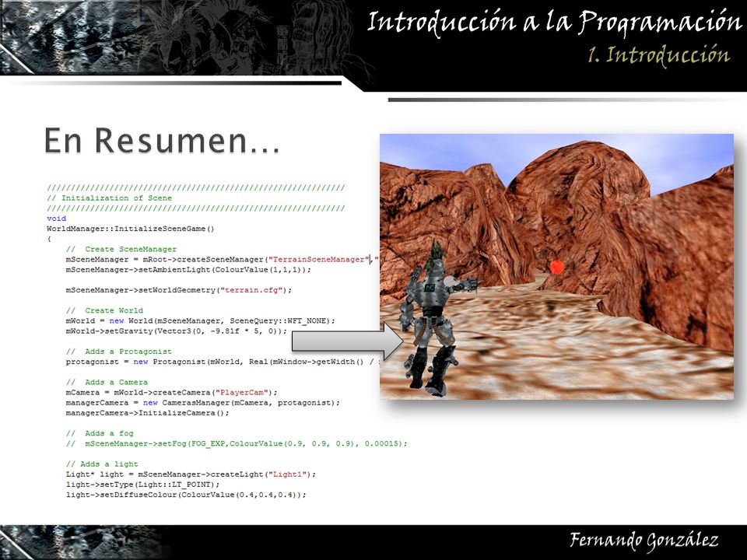
Task: Click the comment '// Initialization of Scene'
Action: click(110, 198)
